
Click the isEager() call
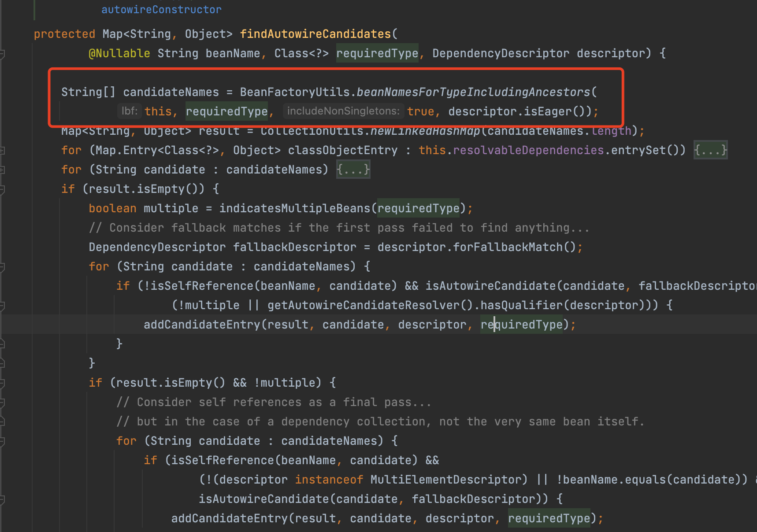click(x=557, y=111)
